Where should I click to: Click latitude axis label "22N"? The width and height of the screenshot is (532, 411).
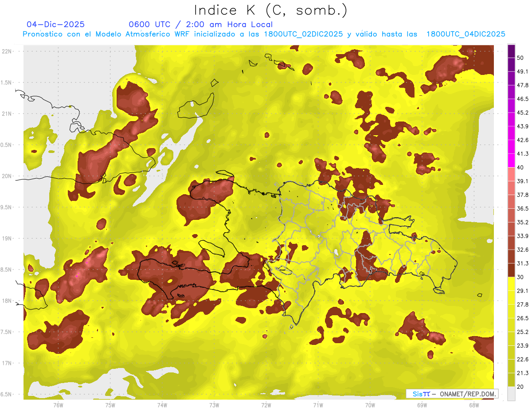click(x=7, y=51)
